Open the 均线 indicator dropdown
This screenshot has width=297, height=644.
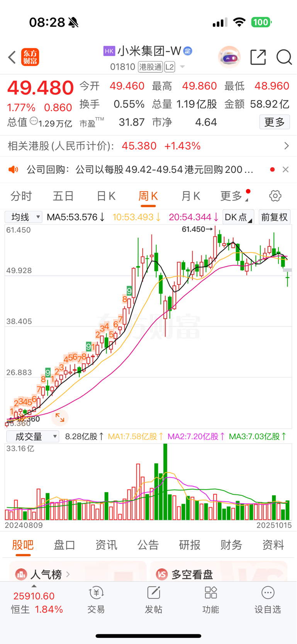point(23,217)
